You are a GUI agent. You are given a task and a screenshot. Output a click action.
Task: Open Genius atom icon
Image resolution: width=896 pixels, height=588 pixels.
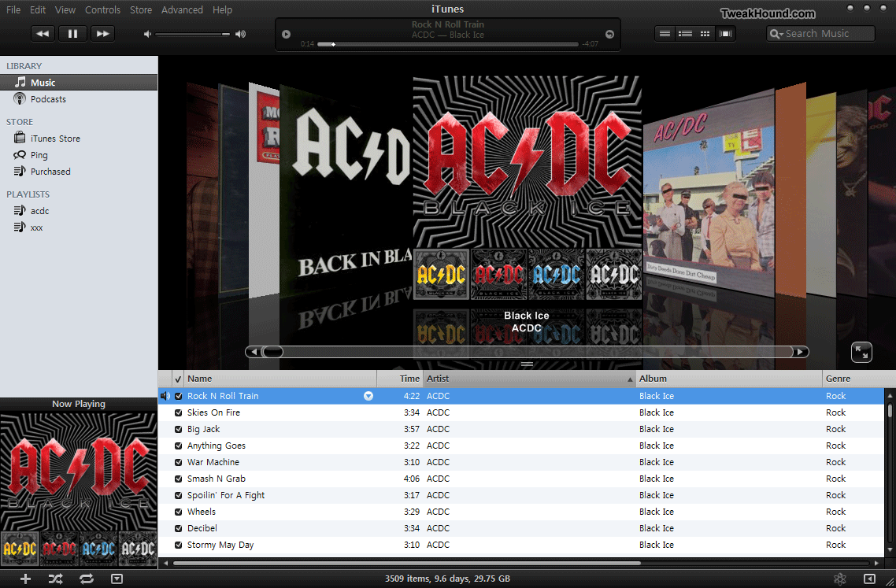click(x=839, y=579)
